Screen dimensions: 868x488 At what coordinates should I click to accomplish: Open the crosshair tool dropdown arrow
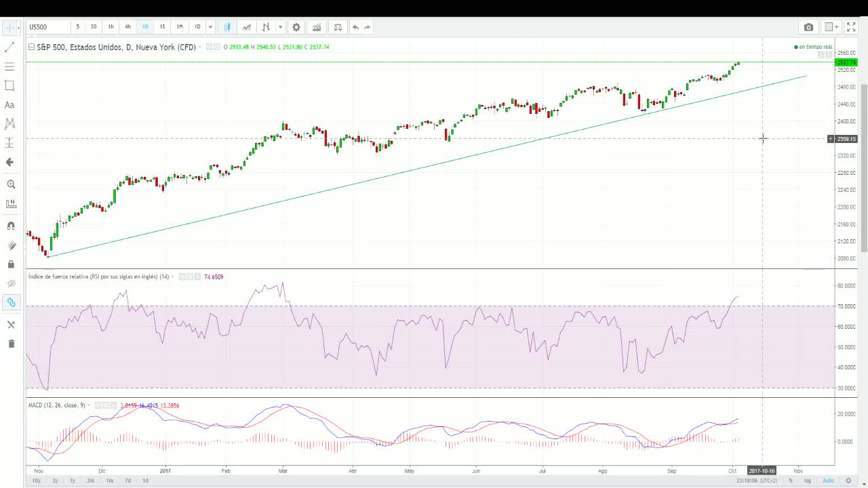[x=19, y=28]
